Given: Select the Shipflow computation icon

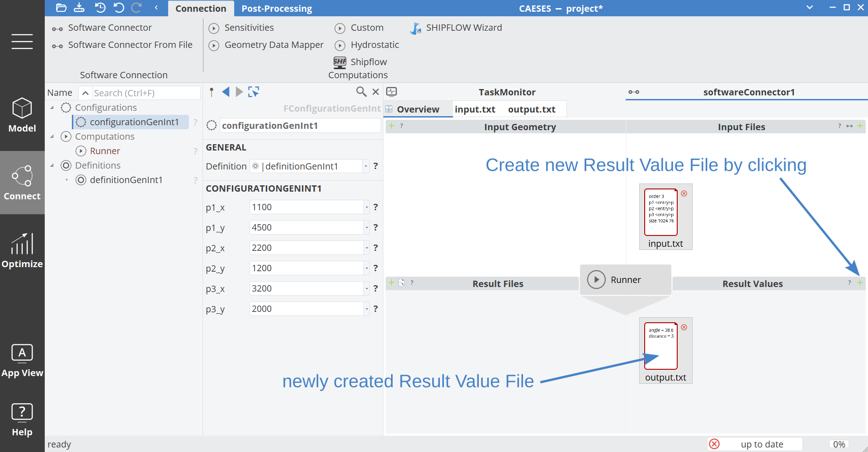Looking at the screenshot, I should coord(340,62).
